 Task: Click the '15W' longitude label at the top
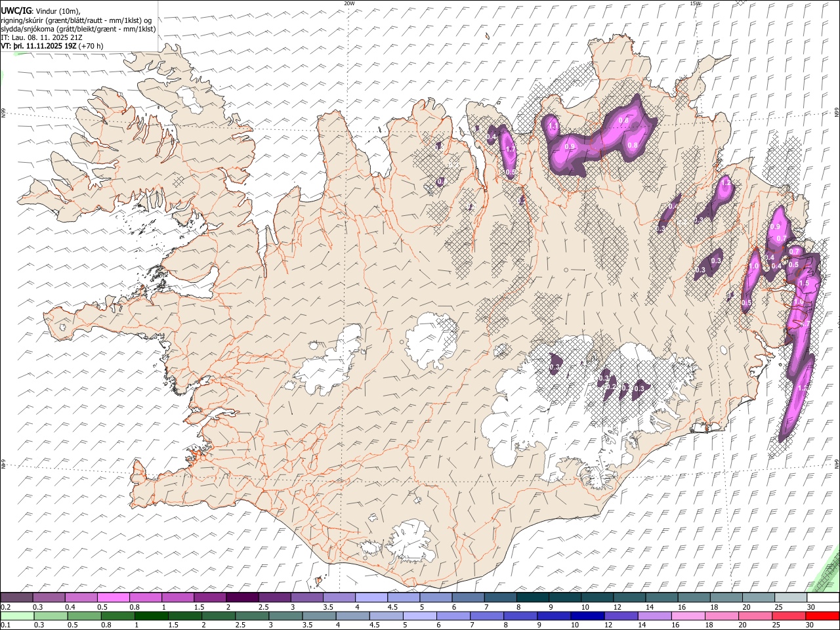696,3
